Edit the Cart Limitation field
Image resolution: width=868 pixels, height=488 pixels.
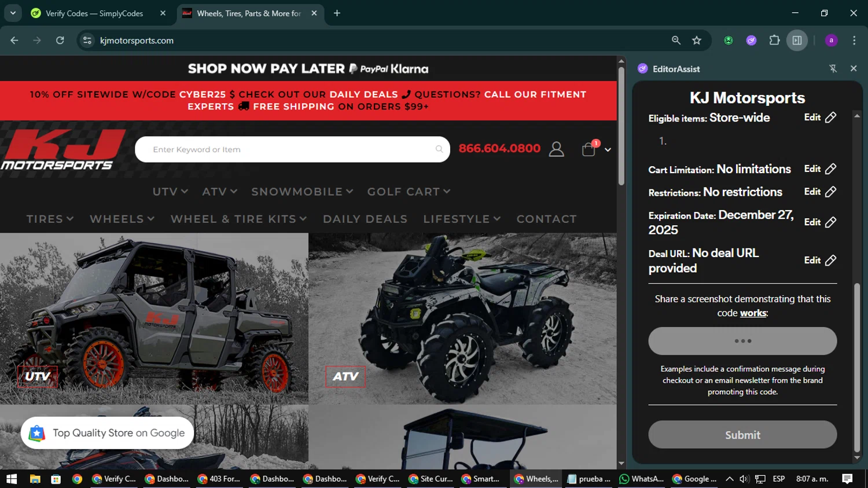click(x=820, y=169)
